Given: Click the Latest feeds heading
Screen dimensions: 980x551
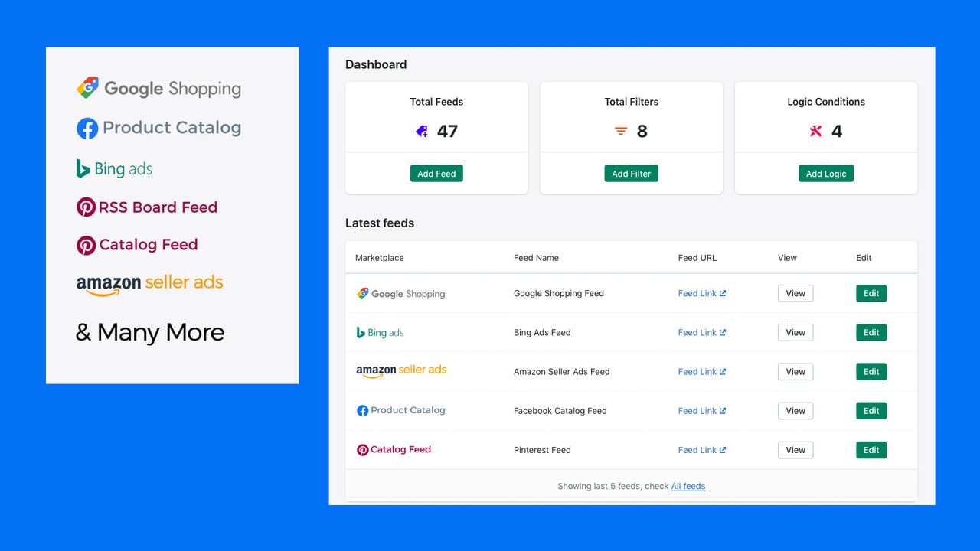Looking at the screenshot, I should pyautogui.click(x=380, y=223).
